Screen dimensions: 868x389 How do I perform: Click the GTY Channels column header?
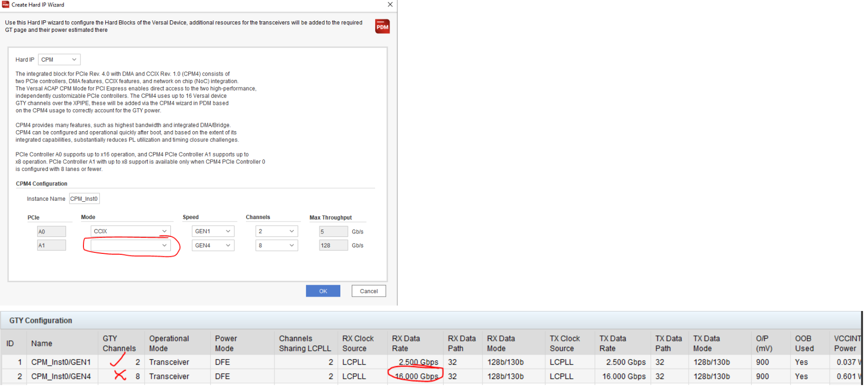[119, 343]
